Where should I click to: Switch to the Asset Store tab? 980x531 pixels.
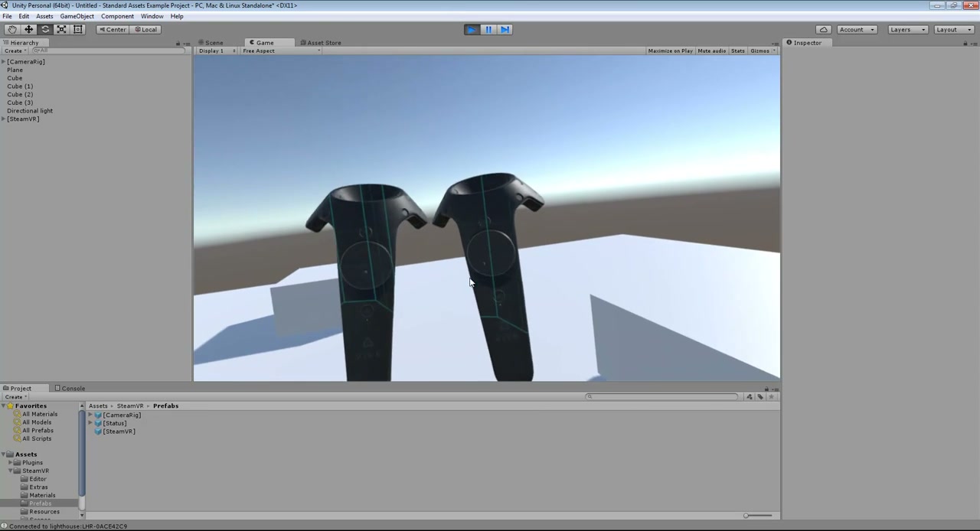pyautogui.click(x=321, y=43)
